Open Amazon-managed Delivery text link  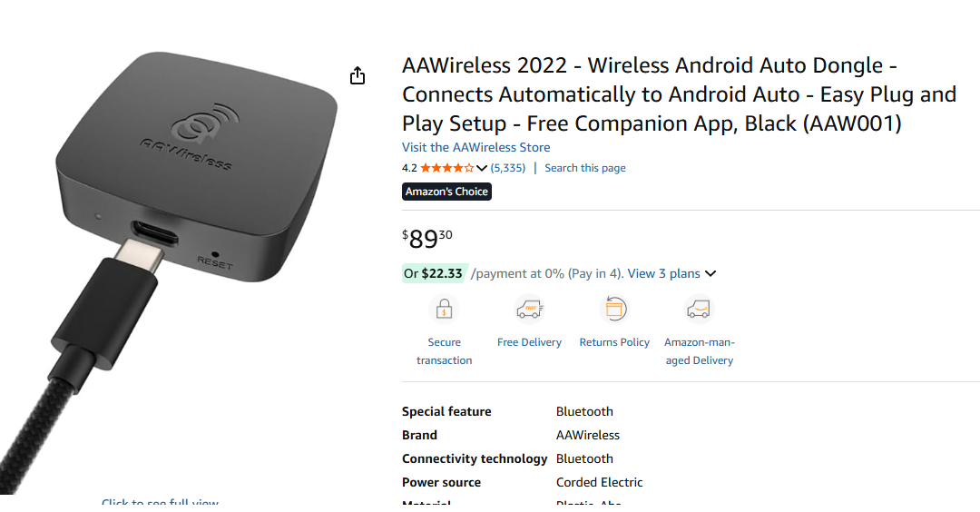699,351
